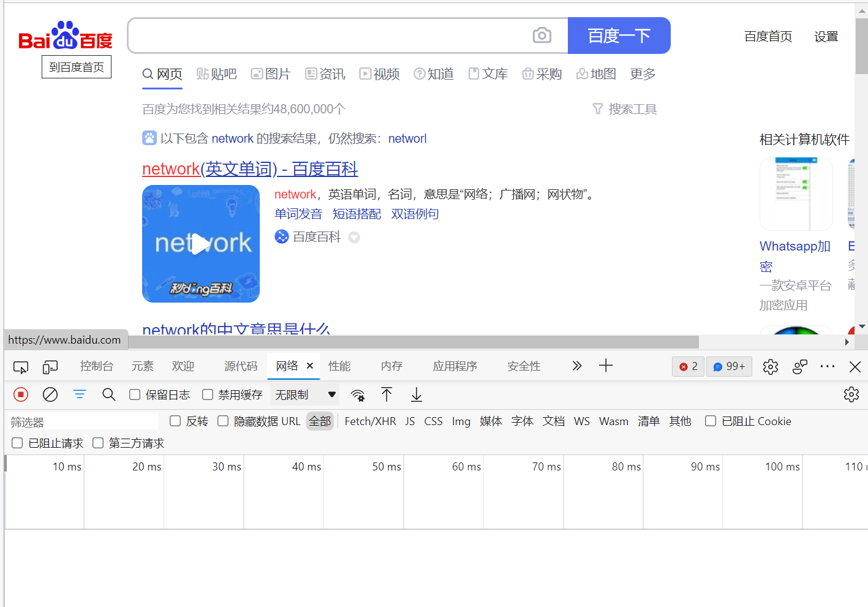Select the 全部 filter type
This screenshot has height=607, width=868.
(x=320, y=421)
